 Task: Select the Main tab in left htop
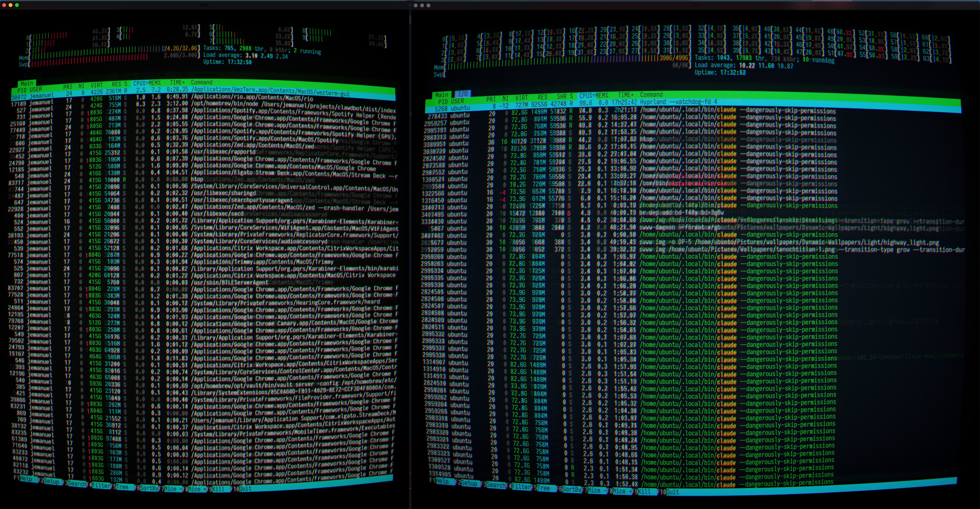coord(27,83)
